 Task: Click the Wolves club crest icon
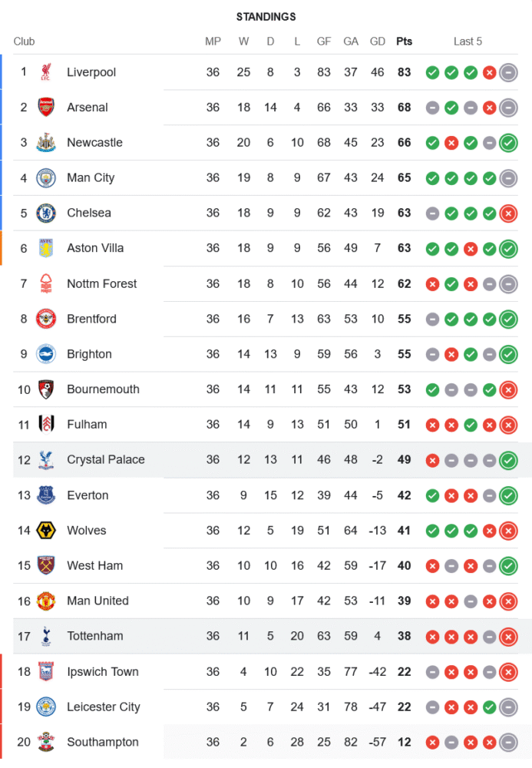click(46, 531)
